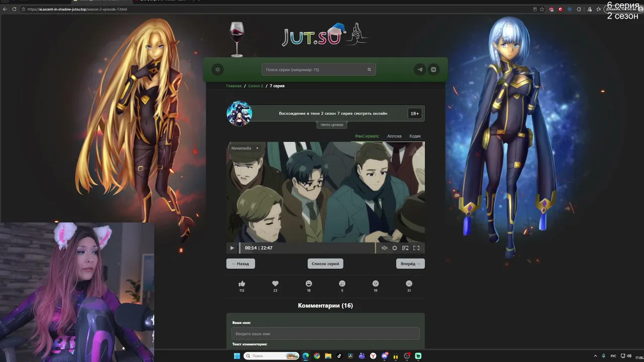Open video player settings gear
Image resolution: width=644 pixels, height=362 pixels.
tap(394, 248)
